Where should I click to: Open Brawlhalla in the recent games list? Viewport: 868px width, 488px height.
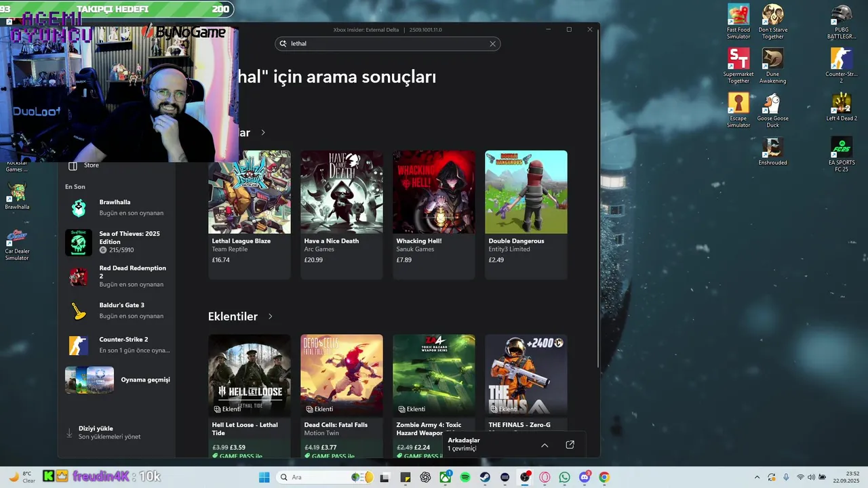(117, 207)
